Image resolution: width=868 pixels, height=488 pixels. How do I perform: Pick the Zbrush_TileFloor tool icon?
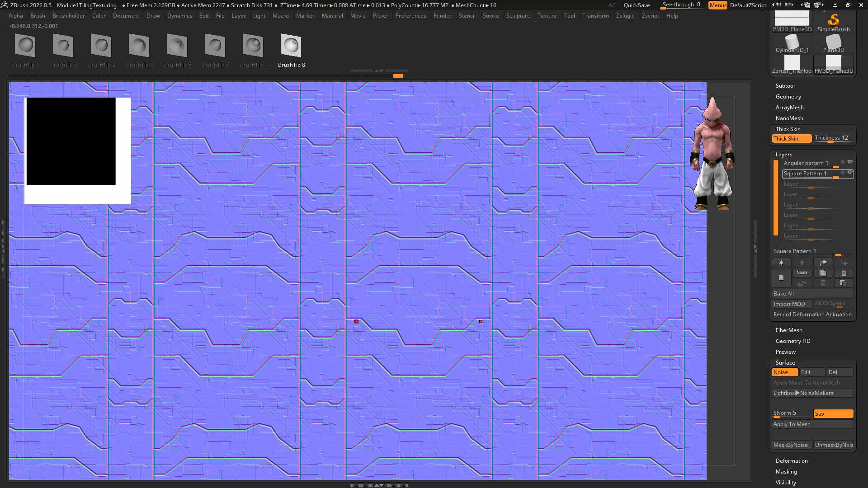(x=792, y=65)
